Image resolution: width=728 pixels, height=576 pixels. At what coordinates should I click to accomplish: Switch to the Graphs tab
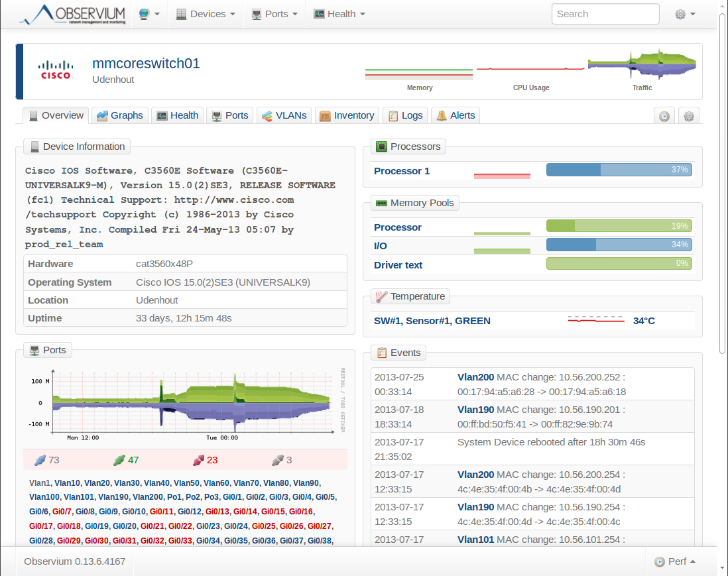(x=120, y=115)
